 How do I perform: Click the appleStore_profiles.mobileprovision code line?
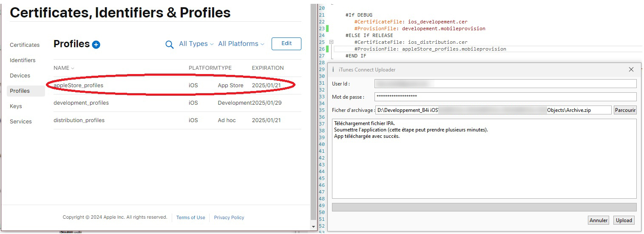tap(430, 49)
